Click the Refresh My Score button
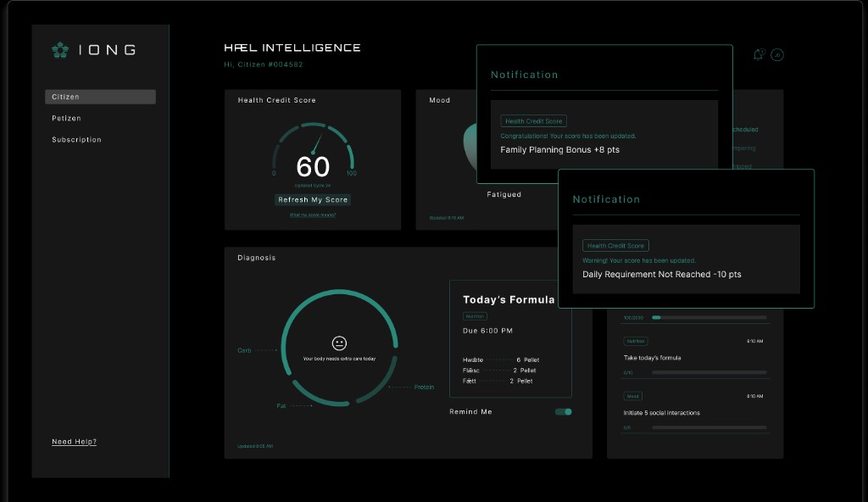 click(313, 200)
